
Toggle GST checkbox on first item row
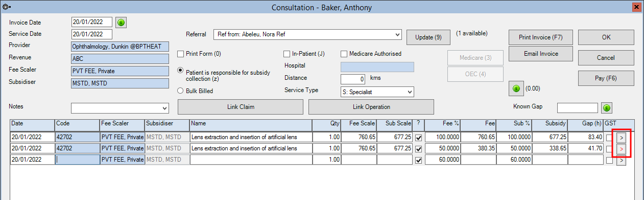(609, 137)
